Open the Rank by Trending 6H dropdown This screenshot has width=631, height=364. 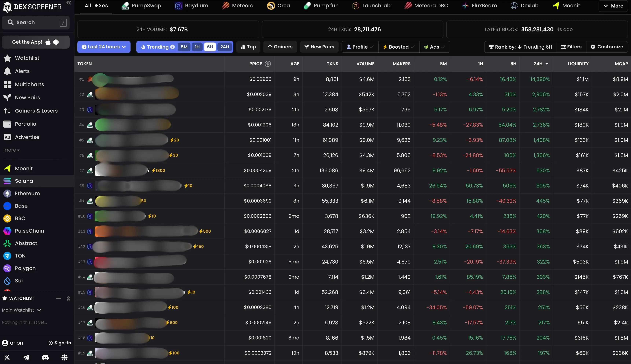pos(520,47)
